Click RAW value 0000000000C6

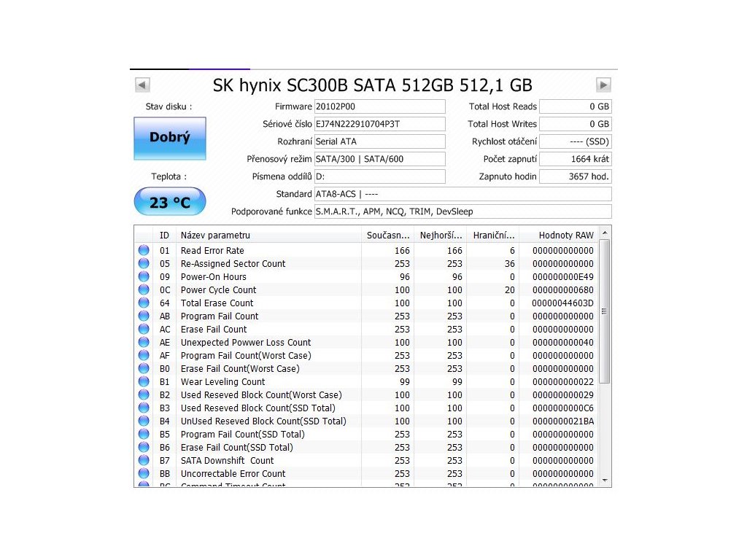pos(563,408)
